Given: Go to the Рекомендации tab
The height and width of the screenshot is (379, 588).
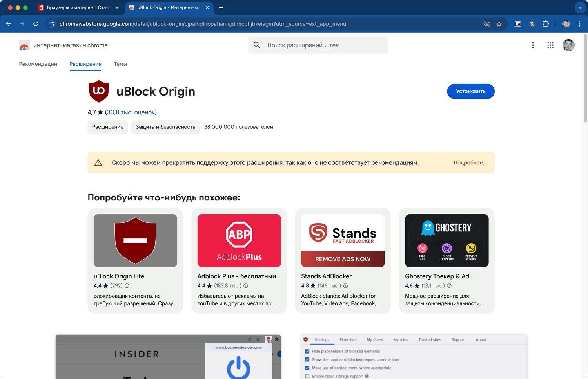Looking at the screenshot, I should [x=38, y=64].
